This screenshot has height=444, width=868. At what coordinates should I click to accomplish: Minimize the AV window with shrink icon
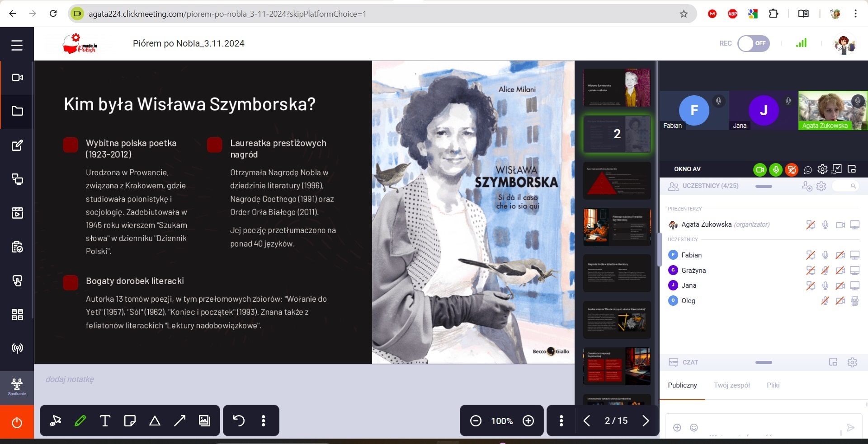pos(837,169)
